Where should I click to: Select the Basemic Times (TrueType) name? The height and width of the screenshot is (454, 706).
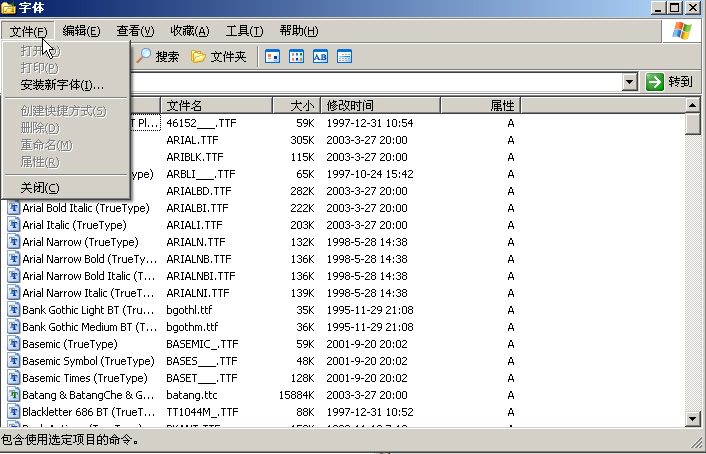[85, 378]
